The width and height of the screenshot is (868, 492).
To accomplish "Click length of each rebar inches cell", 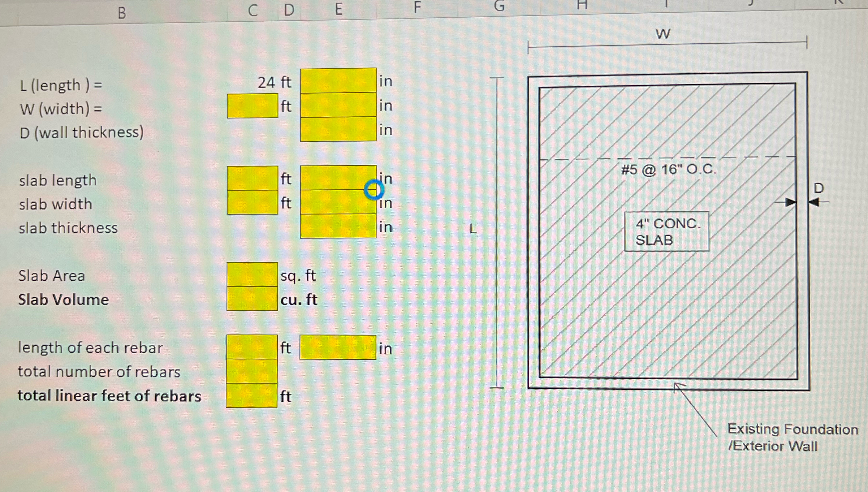I will pos(338,348).
